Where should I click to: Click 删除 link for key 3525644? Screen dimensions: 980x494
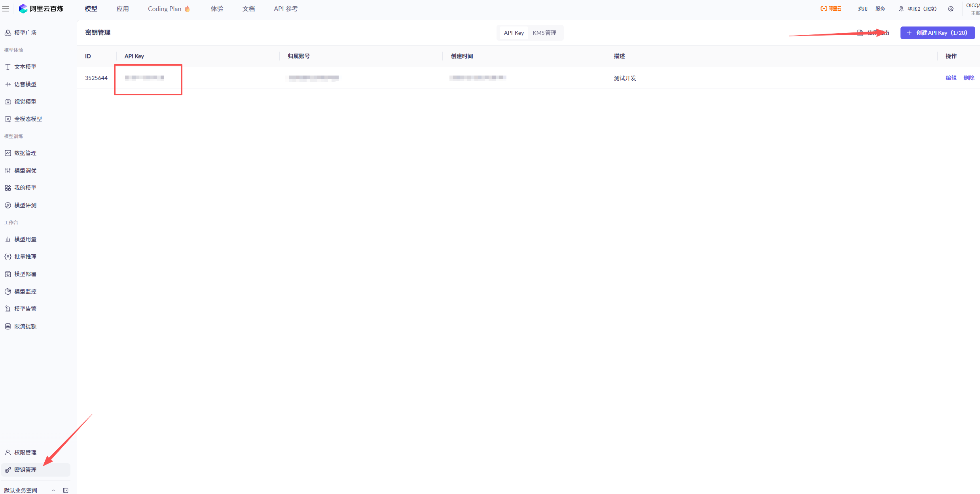tap(969, 78)
